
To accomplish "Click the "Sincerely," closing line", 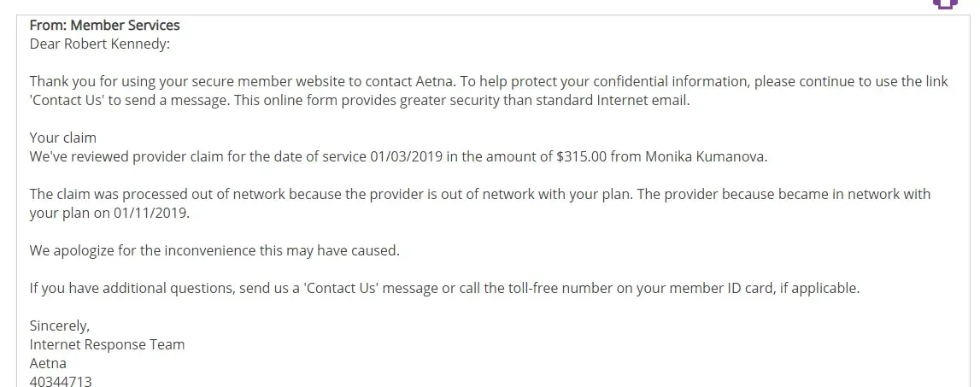I will coord(60,325).
